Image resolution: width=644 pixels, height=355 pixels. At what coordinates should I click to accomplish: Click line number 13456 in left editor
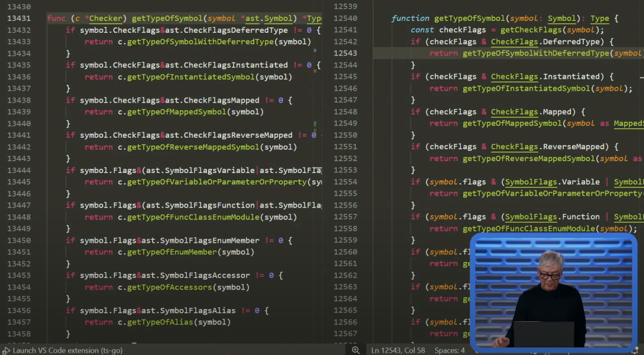[x=19, y=311]
